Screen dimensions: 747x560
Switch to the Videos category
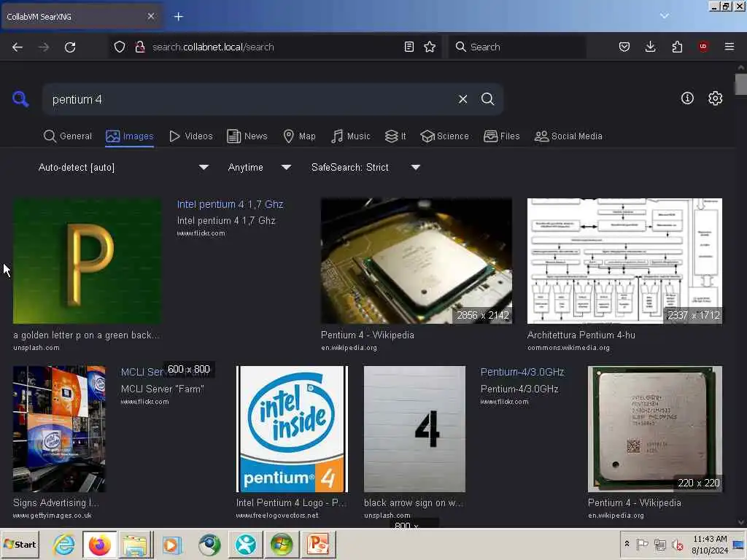(191, 136)
